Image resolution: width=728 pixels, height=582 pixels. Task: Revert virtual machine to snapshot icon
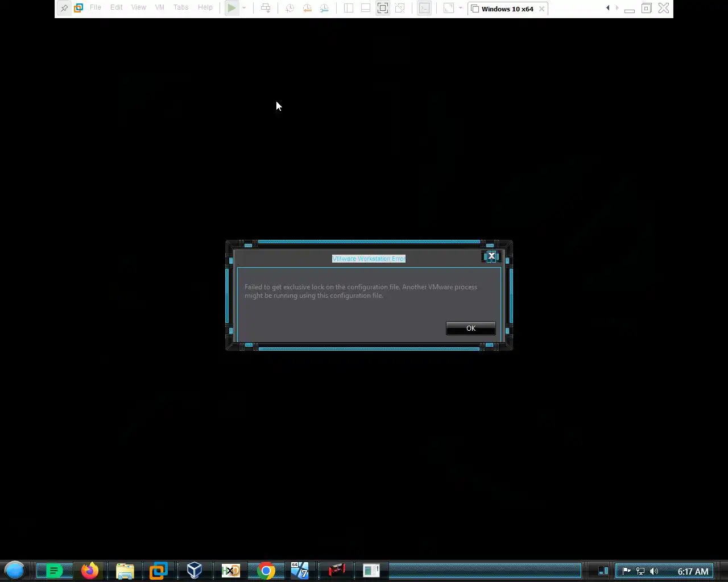click(x=307, y=8)
